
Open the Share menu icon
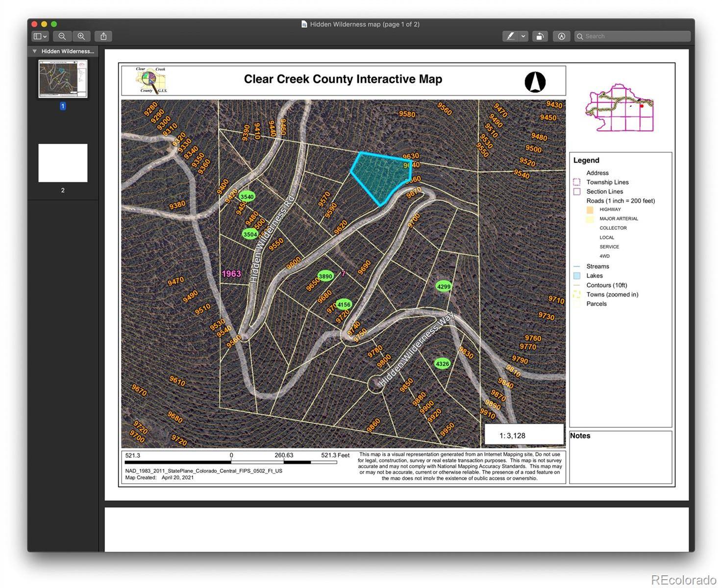tap(103, 36)
